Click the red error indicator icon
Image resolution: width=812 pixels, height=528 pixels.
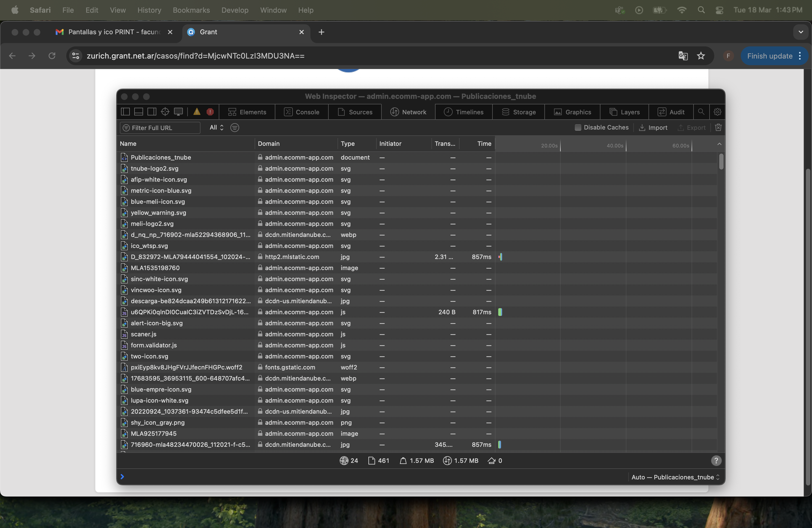point(210,112)
